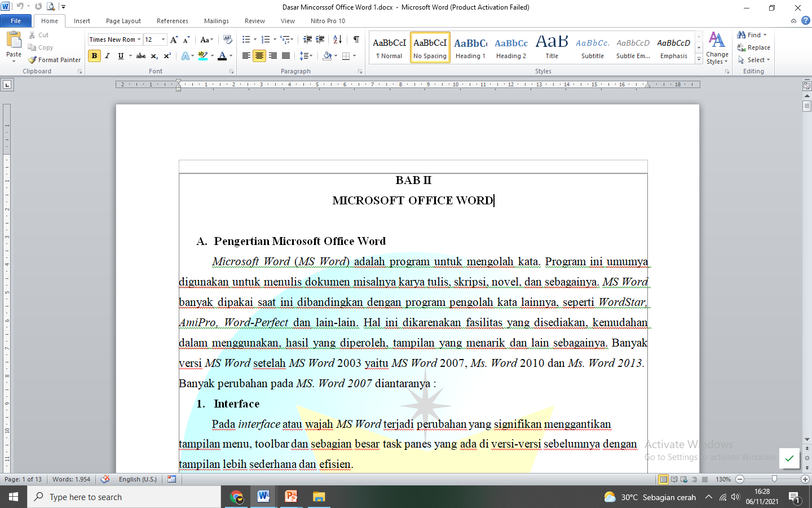Toggle Italic formatting
812x508 pixels.
[x=107, y=56]
